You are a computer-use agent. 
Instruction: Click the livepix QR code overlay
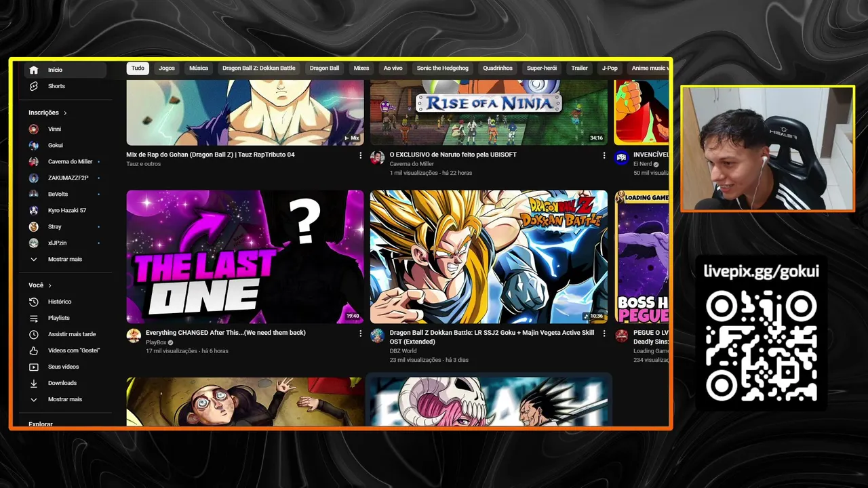pyautogui.click(x=761, y=346)
